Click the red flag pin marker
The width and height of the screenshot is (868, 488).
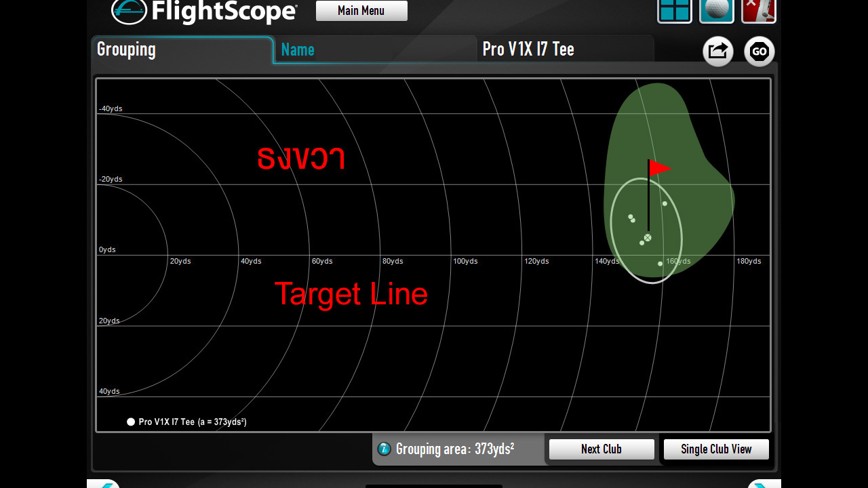(659, 168)
